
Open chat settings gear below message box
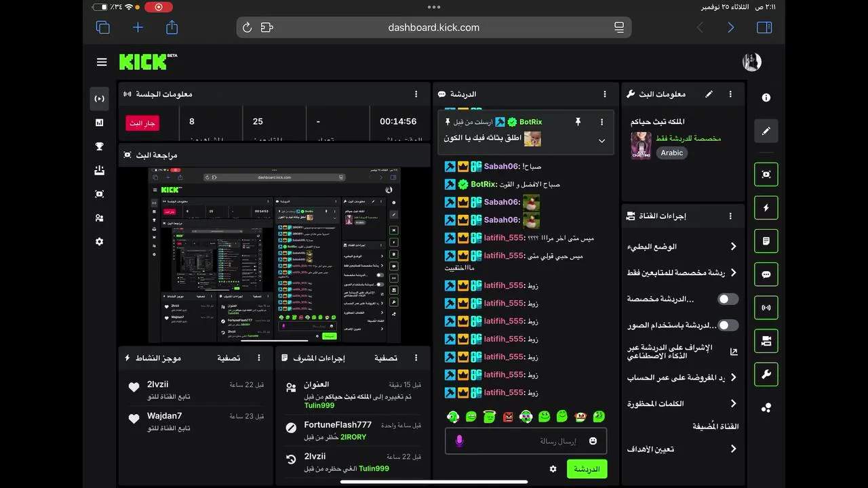point(553,469)
